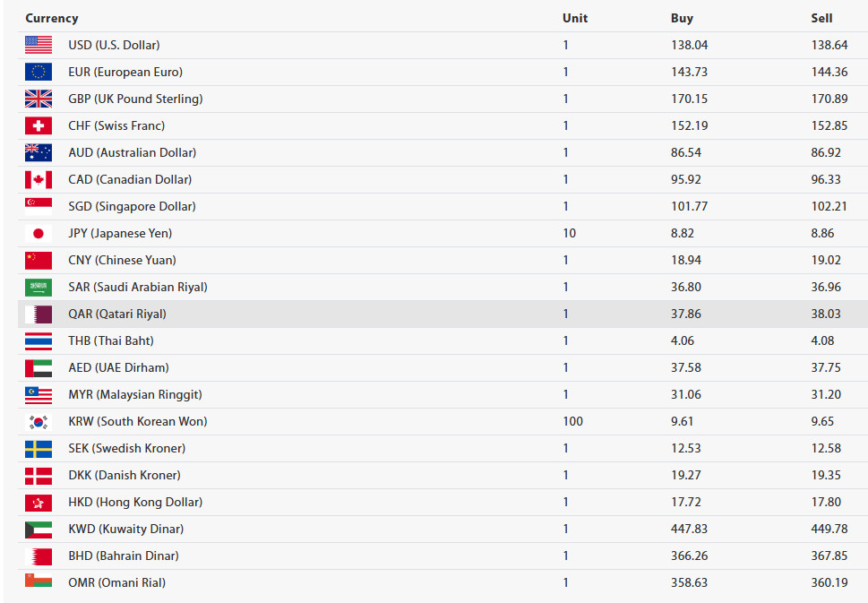
Task: Click GBP (UK Pound Sterling) label
Action: [135, 99]
